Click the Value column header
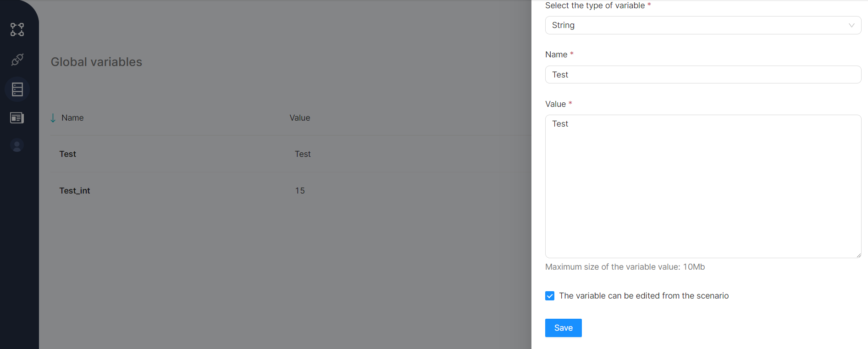Image resolution: width=868 pixels, height=349 pixels. click(300, 118)
